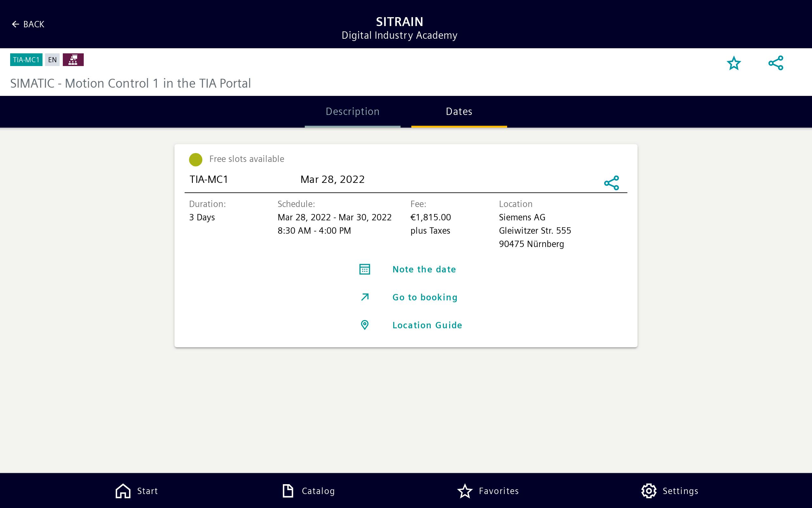Click the plus Taxes text
Viewport: 812px width, 508px height.
[430, 231]
